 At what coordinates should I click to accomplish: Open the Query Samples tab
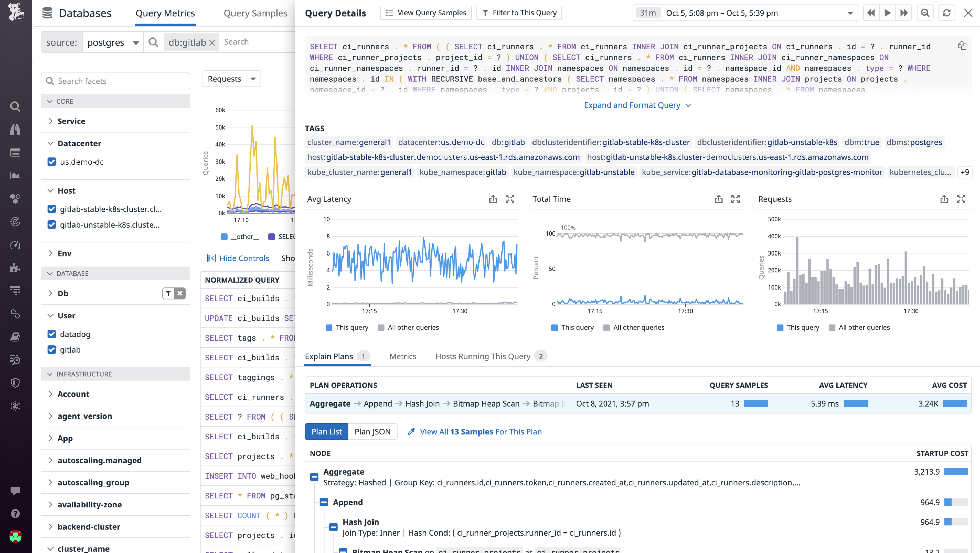pos(255,13)
